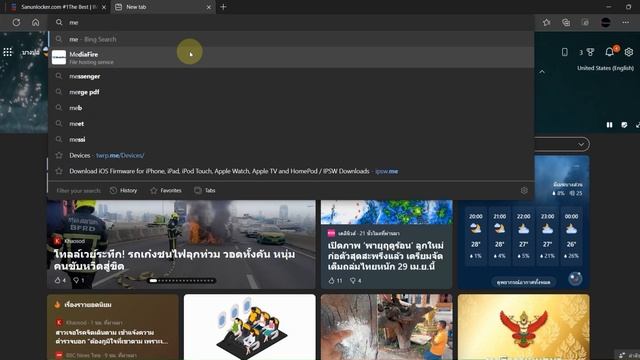The height and width of the screenshot is (360, 640).
Task: Dislike the toll way fire story
Action: [78, 280]
